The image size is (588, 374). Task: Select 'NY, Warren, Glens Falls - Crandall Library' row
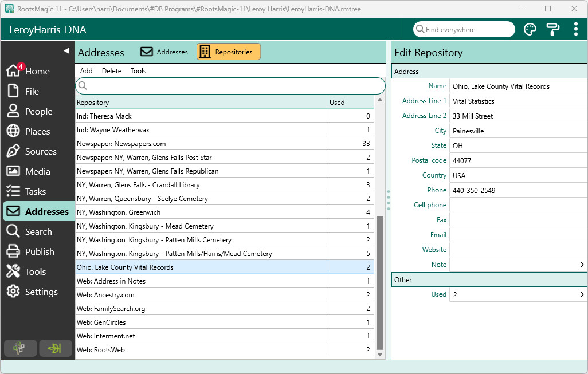tap(224, 185)
